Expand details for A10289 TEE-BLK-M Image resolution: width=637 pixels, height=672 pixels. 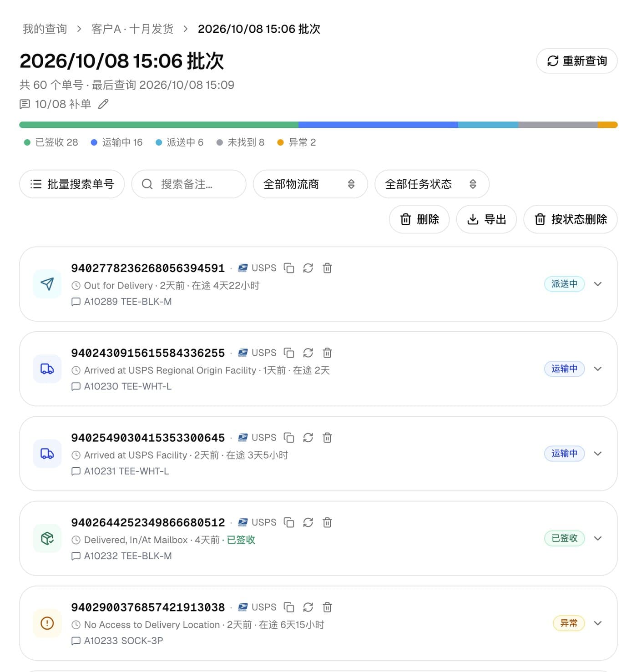598,284
